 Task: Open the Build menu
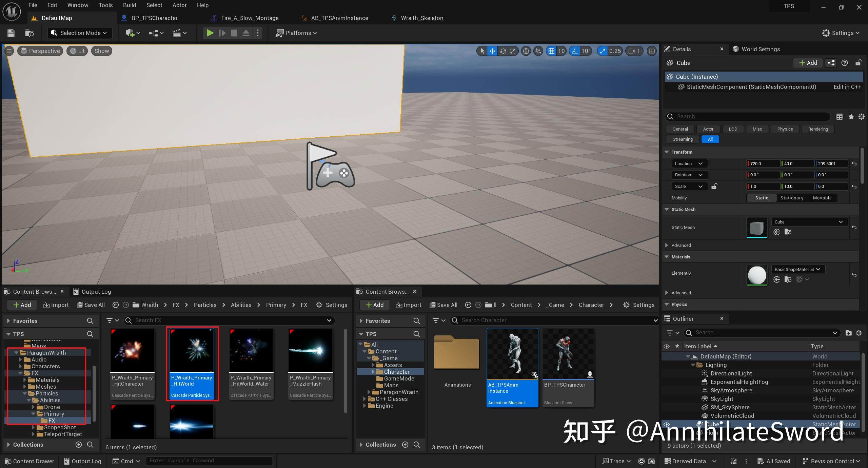pos(129,5)
